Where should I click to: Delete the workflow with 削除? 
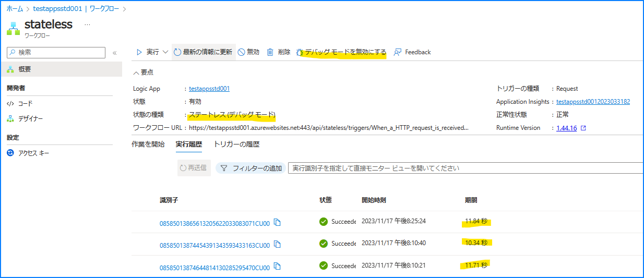click(279, 52)
